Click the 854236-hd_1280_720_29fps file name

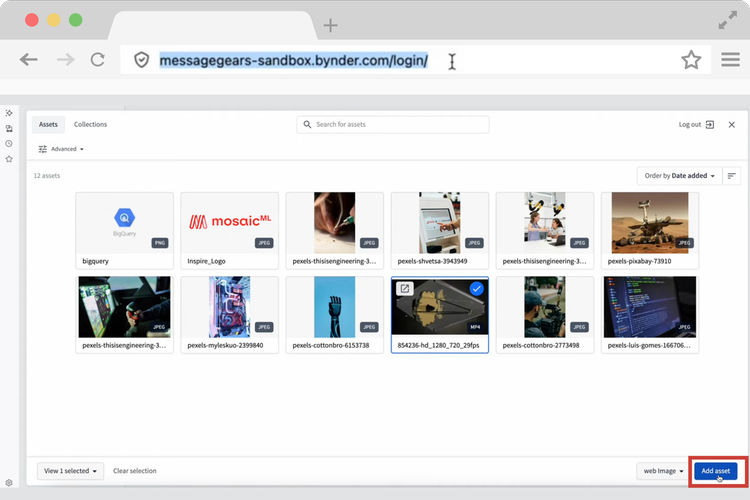coord(438,345)
